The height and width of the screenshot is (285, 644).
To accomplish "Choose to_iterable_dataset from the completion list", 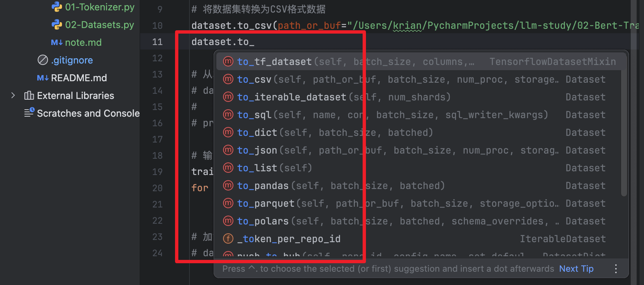I will 419,97.
